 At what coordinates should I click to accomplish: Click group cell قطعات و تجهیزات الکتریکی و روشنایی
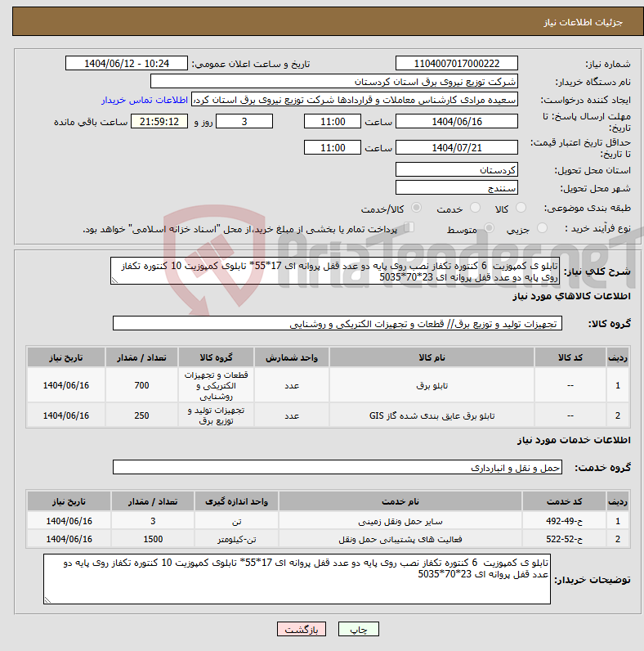pyautogui.click(x=216, y=385)
